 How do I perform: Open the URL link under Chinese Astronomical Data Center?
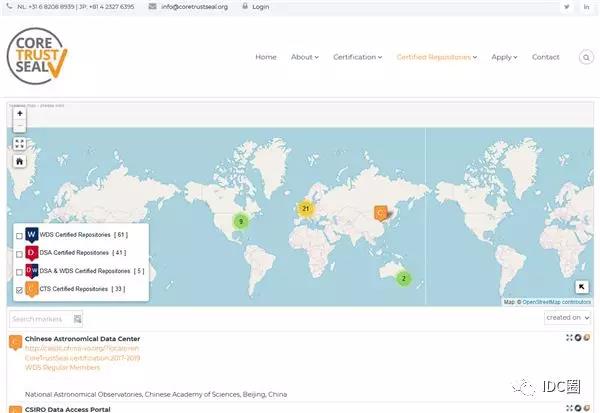click(82, 348)
